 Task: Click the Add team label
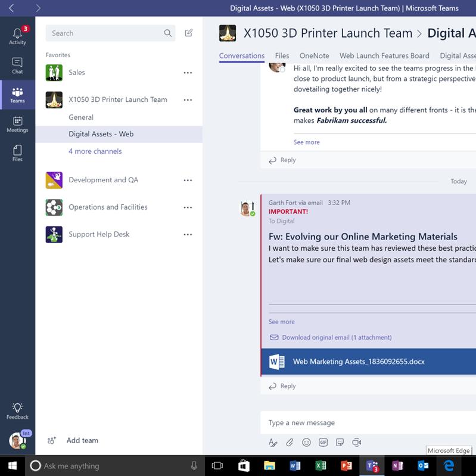(82, 440)
